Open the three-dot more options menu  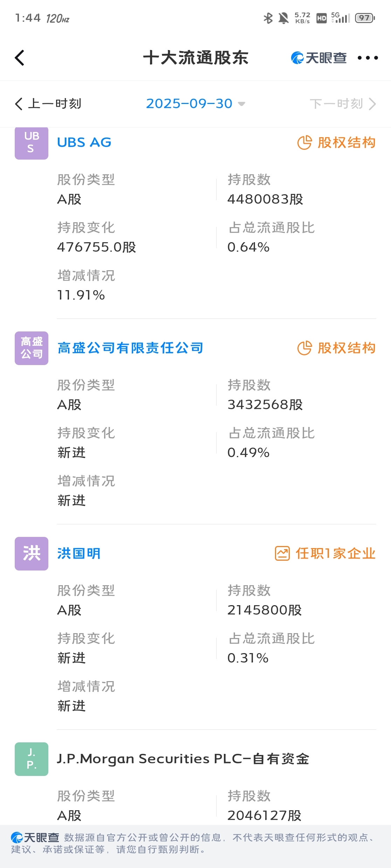pos(368,58)
